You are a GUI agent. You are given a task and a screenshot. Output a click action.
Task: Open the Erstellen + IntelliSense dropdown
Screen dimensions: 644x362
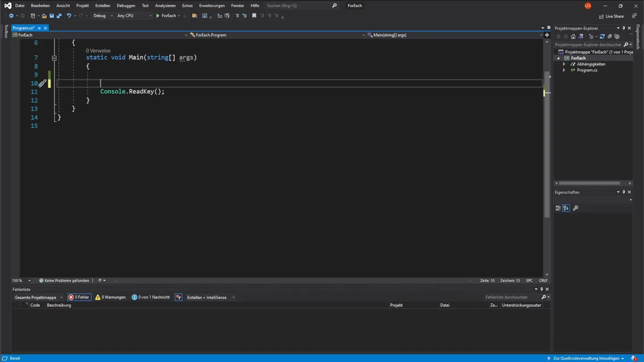click(210, 297)
